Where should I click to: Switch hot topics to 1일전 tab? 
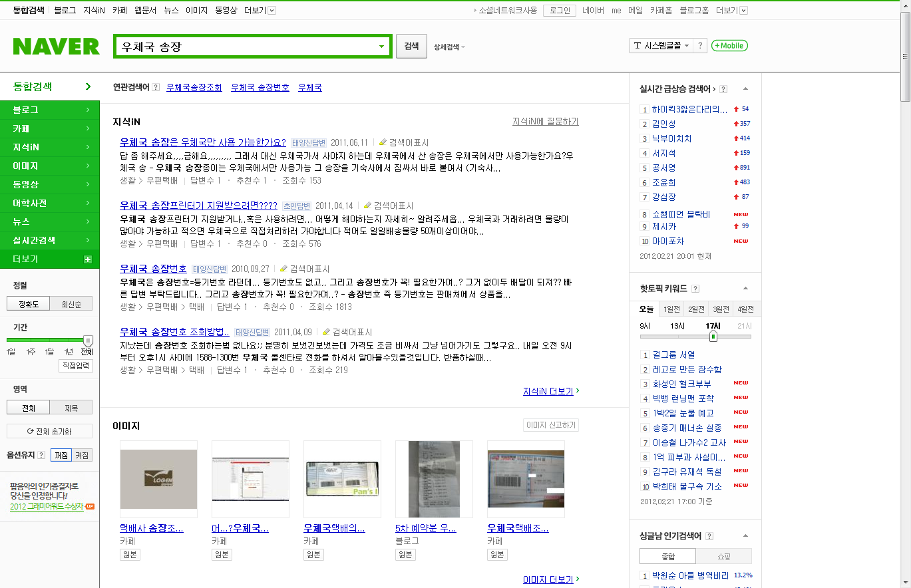(672, 309)
